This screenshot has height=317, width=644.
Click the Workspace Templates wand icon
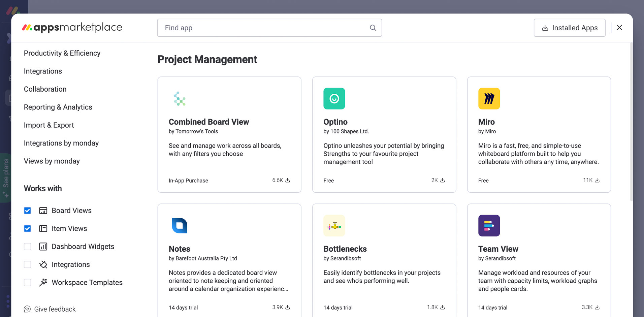click(43, 282)
